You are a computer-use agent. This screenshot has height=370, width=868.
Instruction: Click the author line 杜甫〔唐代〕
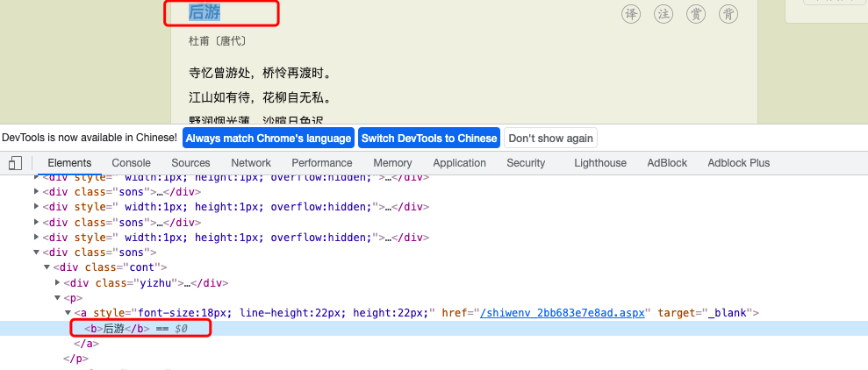(218, 41)
